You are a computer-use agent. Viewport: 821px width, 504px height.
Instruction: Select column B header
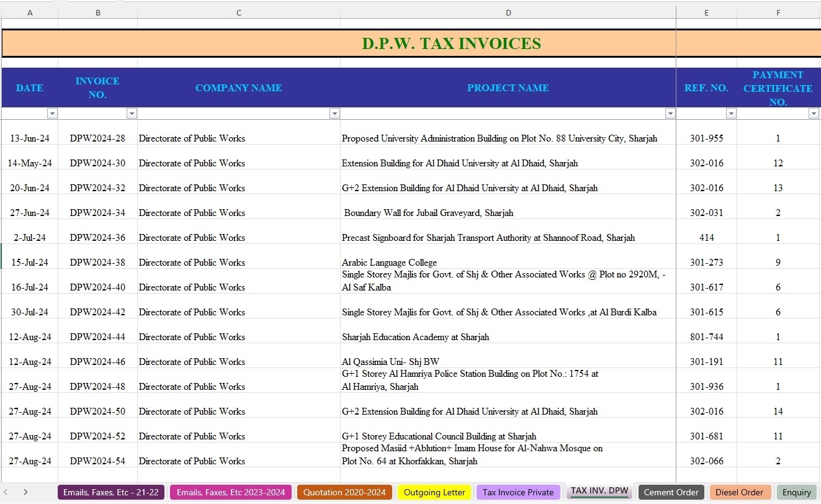click(97, 13)
